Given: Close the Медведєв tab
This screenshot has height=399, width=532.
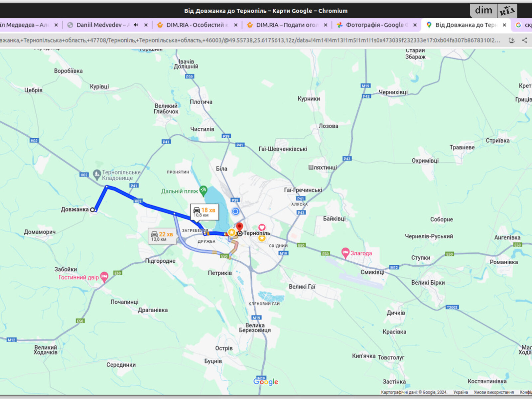Looking at the screenshot, I should (x=56, y=25).
